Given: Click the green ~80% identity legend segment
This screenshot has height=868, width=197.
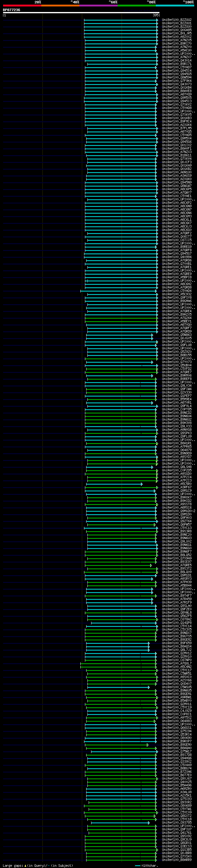Looking at the screenshot, I should click(137, 6).
